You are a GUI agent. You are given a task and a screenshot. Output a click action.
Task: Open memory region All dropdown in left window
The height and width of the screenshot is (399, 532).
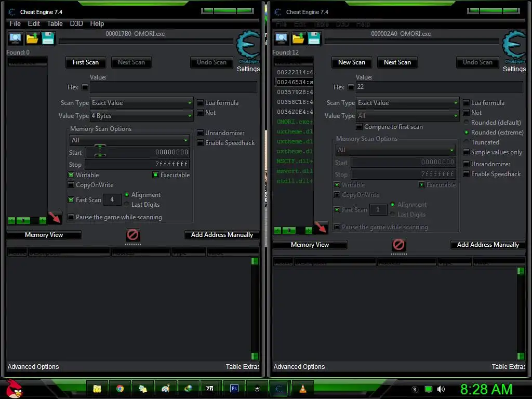click(x=129, y=140)
